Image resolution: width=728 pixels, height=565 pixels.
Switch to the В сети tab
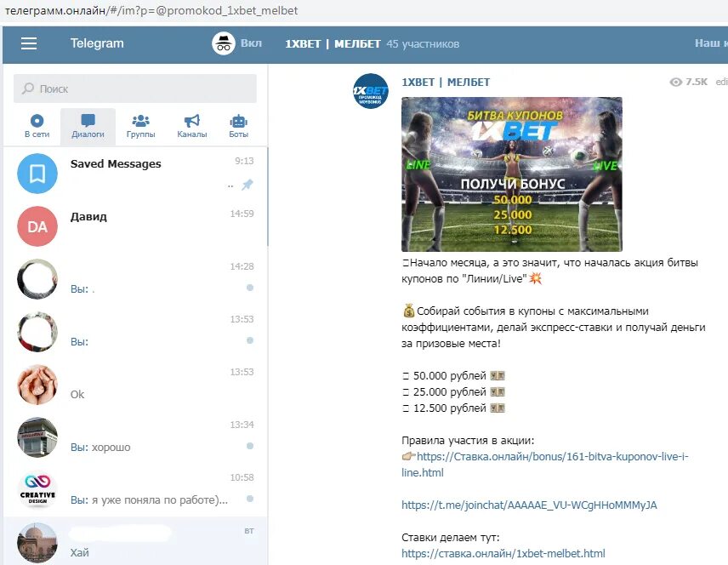pos(37,127)
